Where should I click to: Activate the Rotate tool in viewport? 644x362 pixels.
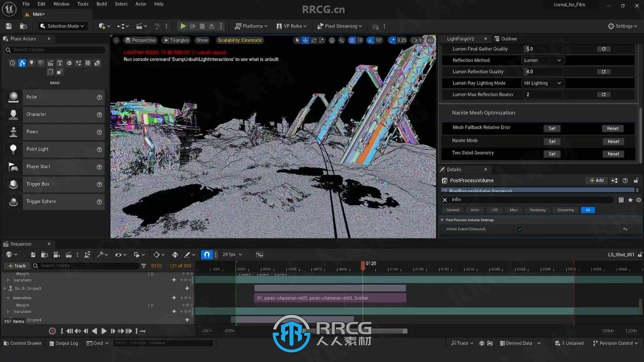click(314, 40)
